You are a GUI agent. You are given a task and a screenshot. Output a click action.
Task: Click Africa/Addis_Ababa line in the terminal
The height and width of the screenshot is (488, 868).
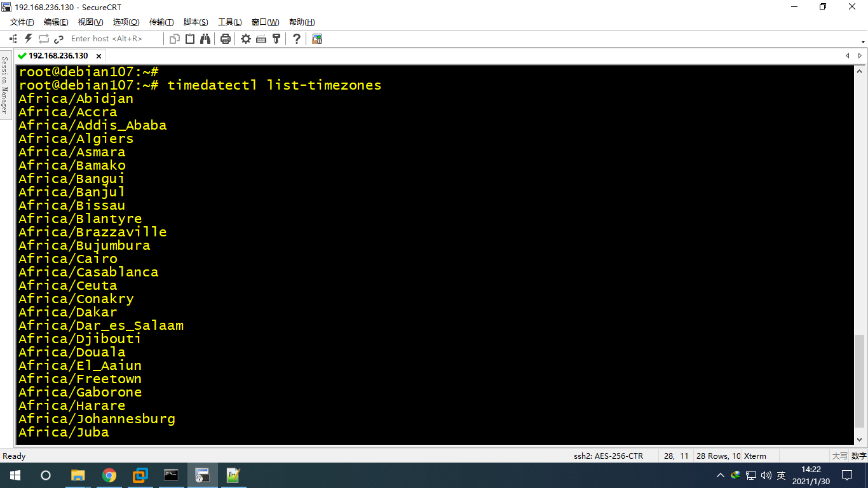coord(93,125)
